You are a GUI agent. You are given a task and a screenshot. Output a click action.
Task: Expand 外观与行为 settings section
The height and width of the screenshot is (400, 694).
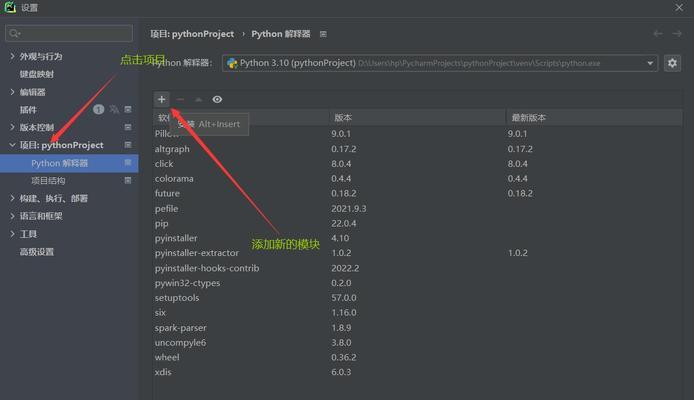[x=12, y=56]
